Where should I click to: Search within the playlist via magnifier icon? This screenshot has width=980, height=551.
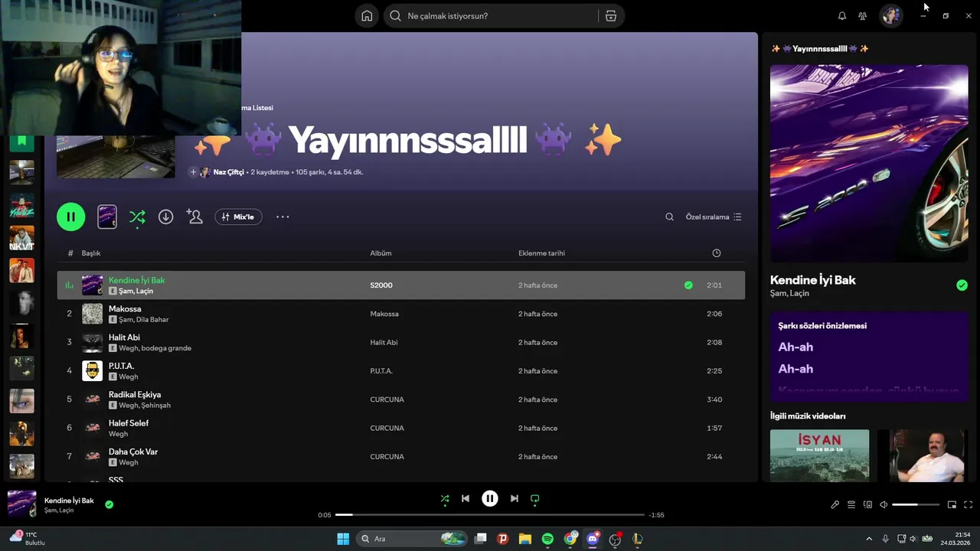tap(669, 217)
